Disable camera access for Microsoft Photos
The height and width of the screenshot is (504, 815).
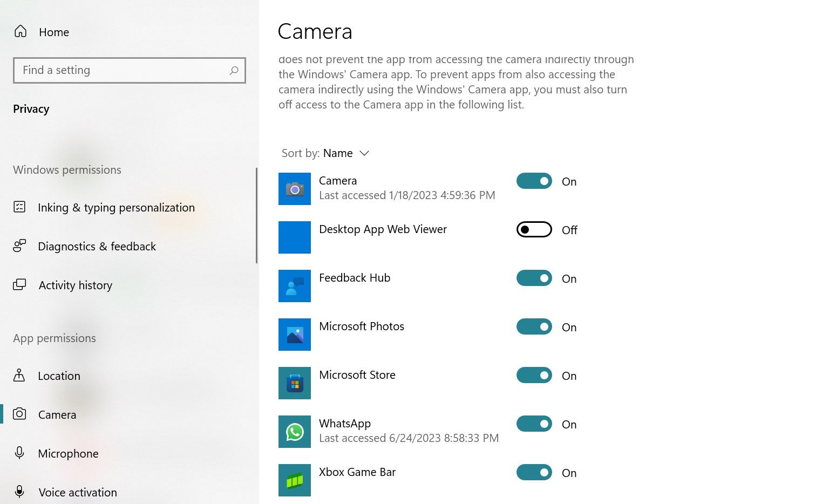point(534,326)
